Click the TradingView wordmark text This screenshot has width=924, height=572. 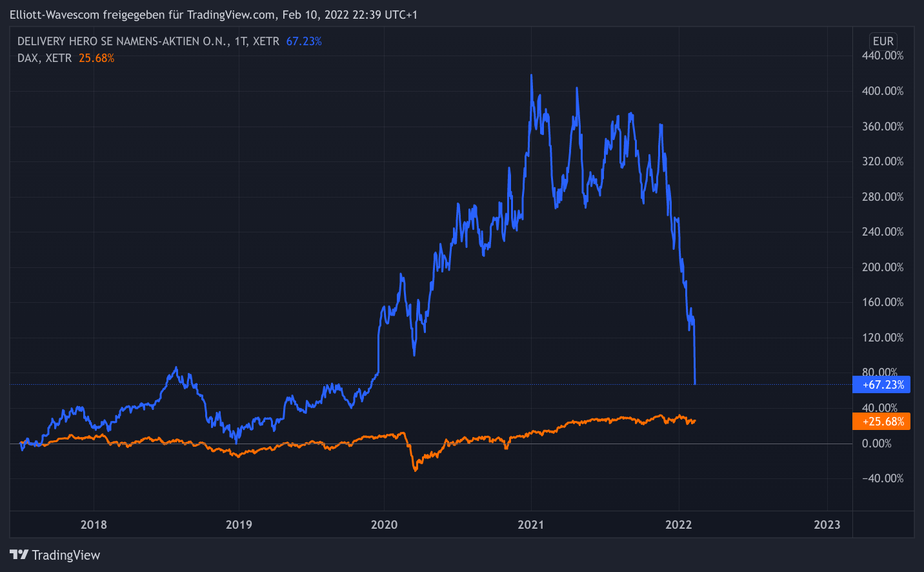tap(66, 555)
